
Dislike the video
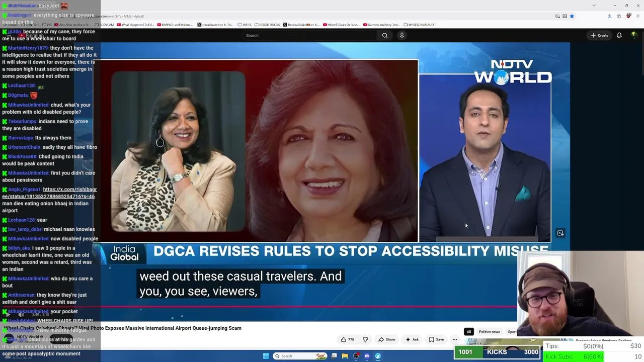[365, 339]
